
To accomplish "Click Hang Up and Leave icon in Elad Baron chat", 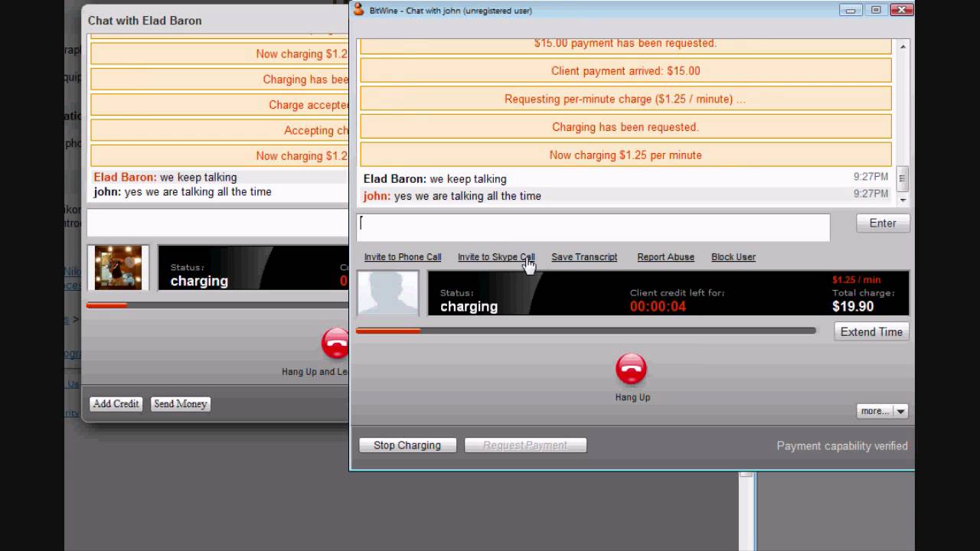I will [x=335, y=344].
